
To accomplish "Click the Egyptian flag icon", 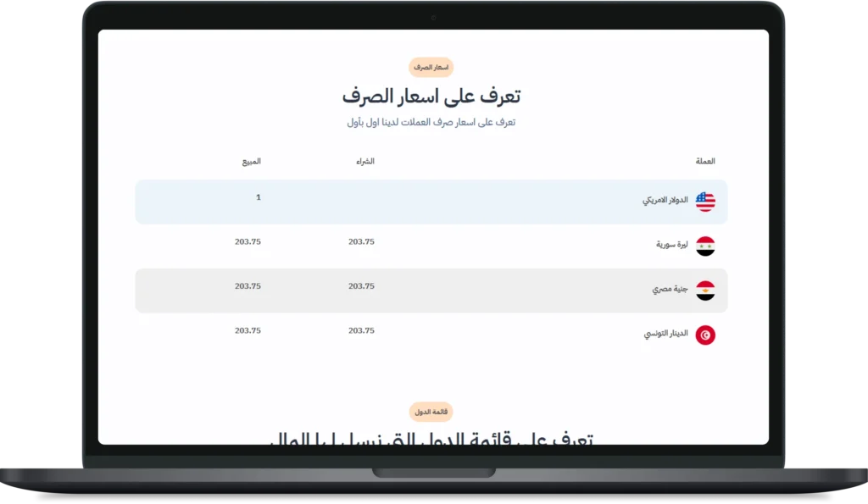I will tap(705, 291).
